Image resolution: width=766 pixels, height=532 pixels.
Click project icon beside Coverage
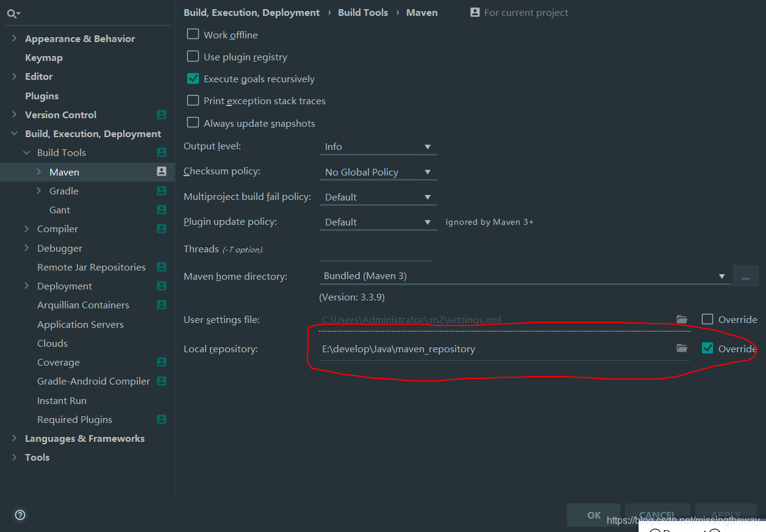click(162, 362)
